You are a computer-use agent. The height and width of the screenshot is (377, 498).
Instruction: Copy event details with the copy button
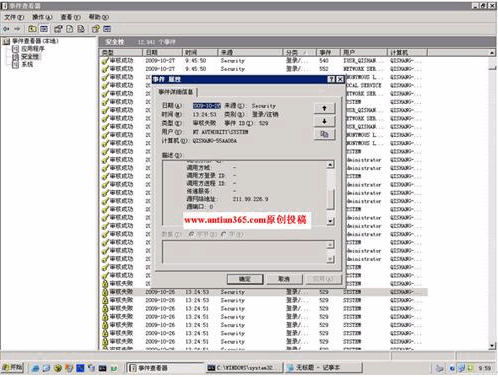(x=324, y=134)
